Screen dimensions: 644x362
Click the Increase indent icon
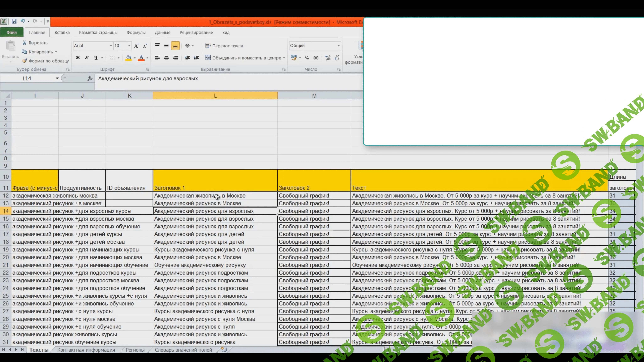point(197,58)
